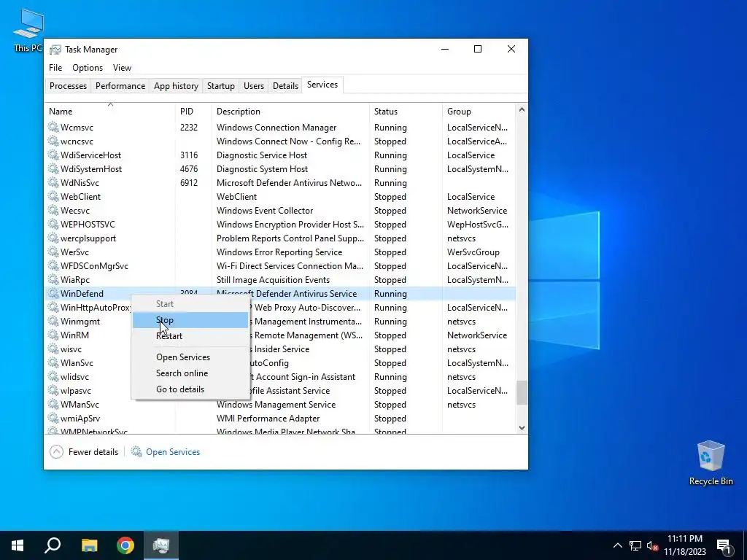Click the gear icon beside wmiApSrv
This screenshot has height=560, width=747.
(53, 418)
